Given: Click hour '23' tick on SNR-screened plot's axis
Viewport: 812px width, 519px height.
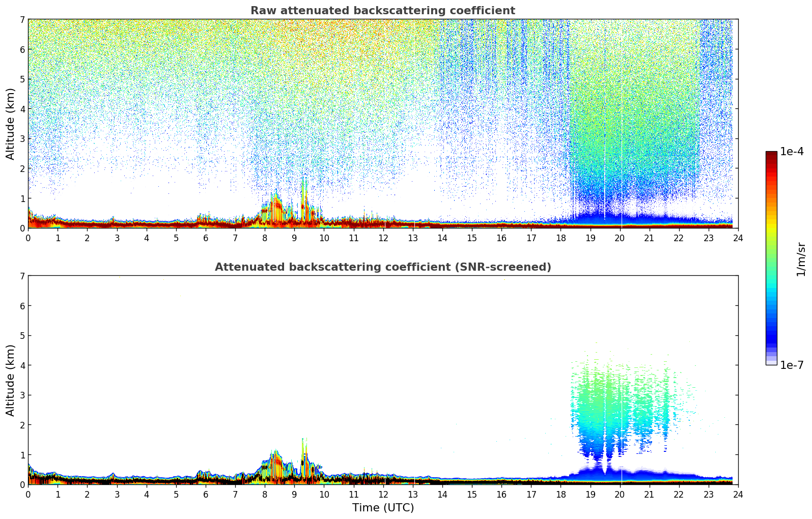Looking at the screenshot, I should 709,495.
